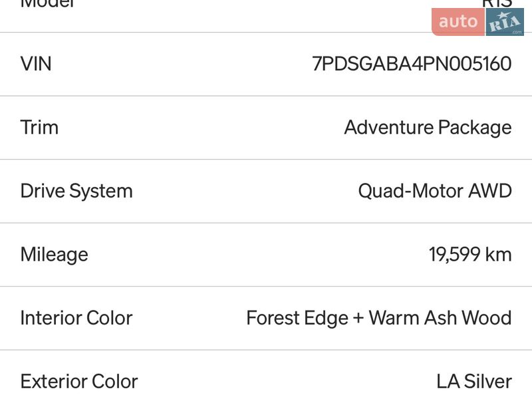The height and width of the screenshot is (399, 532).
Task: Tap the 19,599 km mileage value
Action: (470, 254)
